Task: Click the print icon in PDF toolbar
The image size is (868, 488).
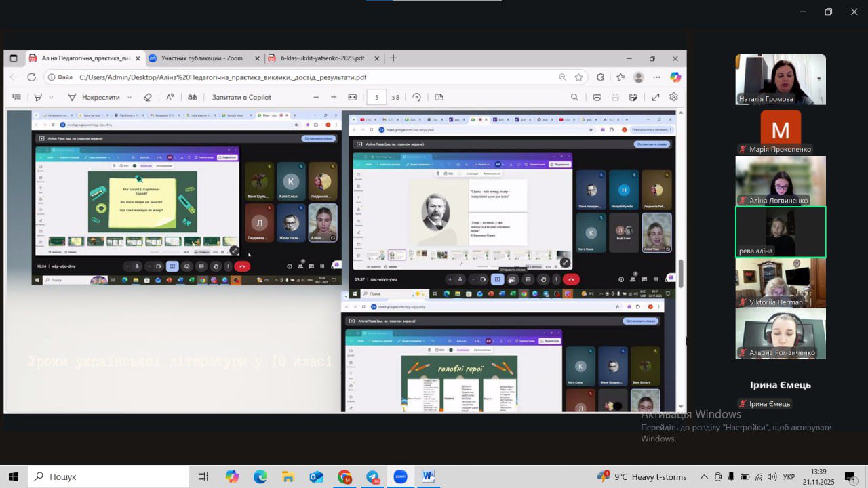Action: tap(597, 97)
